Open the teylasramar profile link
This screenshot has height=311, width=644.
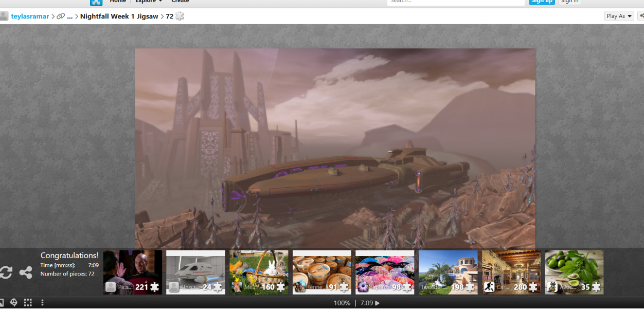[x=30, y=16]
